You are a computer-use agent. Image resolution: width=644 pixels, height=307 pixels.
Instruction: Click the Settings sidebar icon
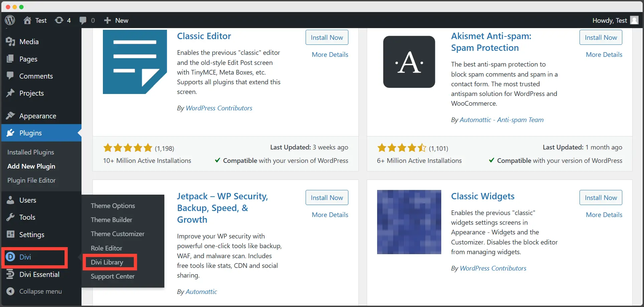pyautogui.click(x=11, y=234)
